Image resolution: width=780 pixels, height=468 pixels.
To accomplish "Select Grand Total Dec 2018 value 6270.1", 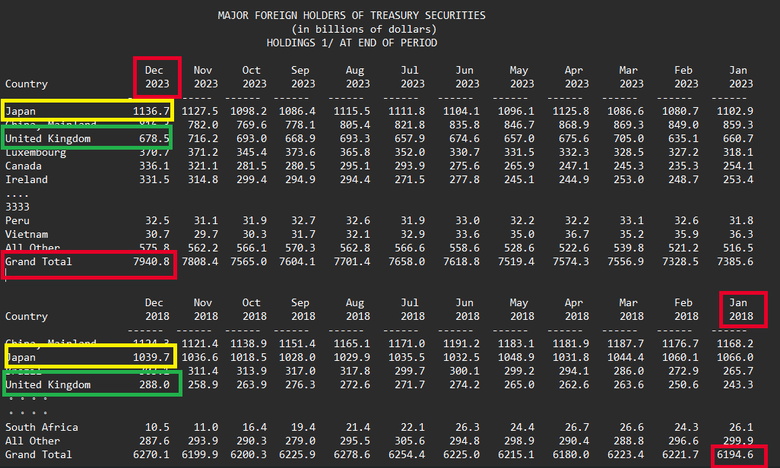I will [151, 455].
